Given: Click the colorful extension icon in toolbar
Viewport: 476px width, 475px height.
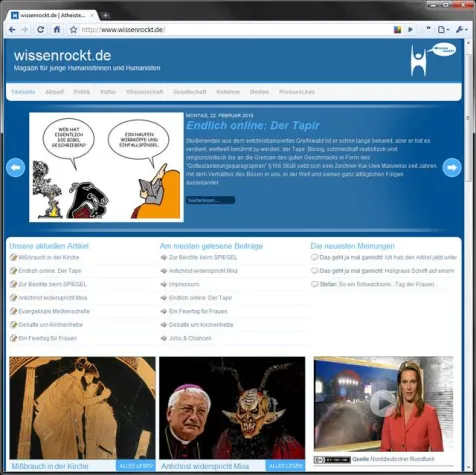Looking at the screenshot, I should point(397,30).
